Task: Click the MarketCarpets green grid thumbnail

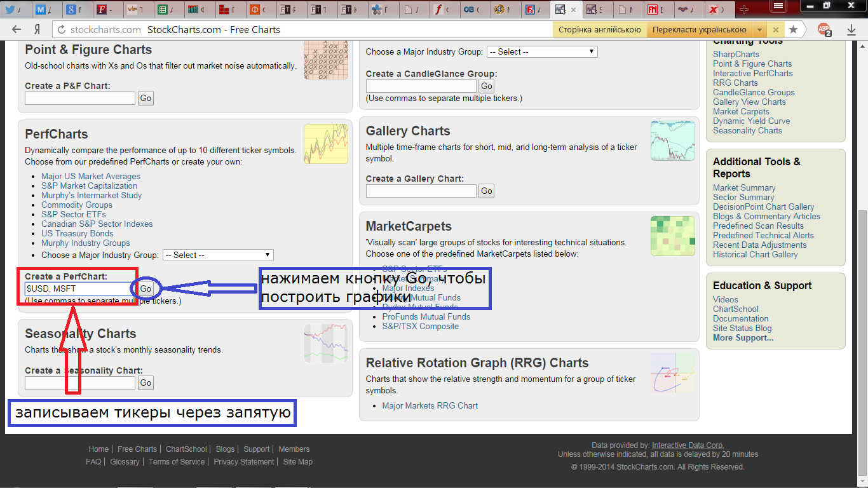Action: [x=673, y=236]
